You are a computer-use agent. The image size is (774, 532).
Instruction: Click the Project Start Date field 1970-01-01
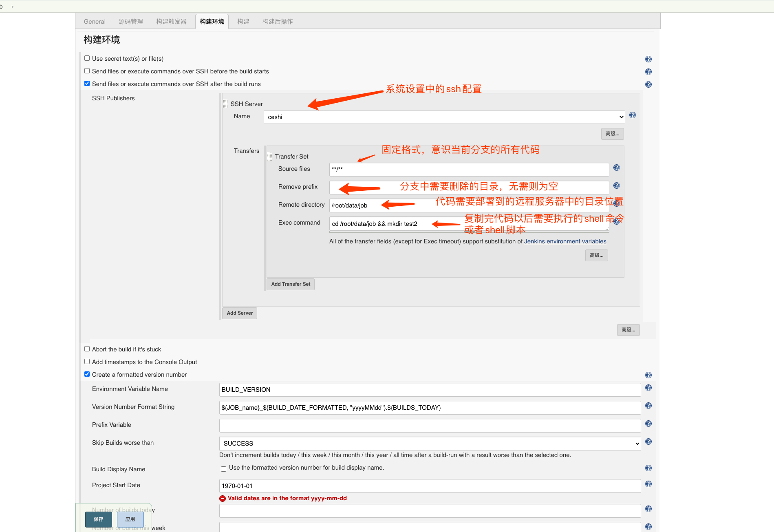(x=430, y=486)
